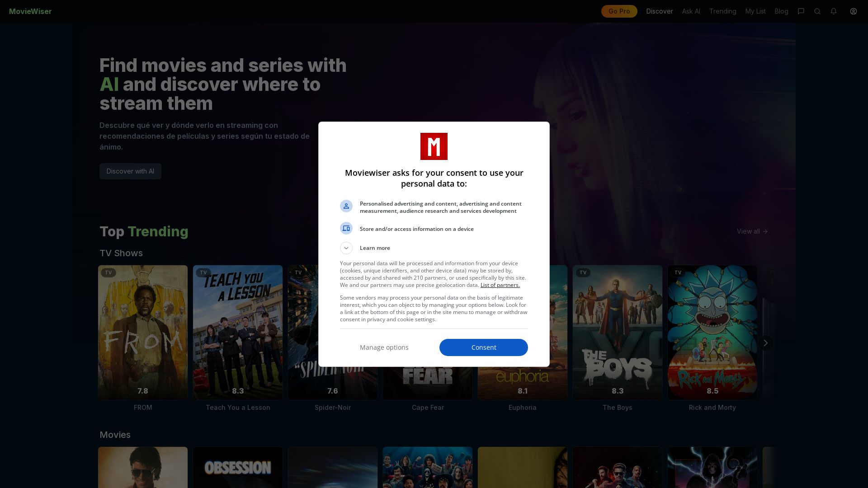868x488 pixels.
Task: Open the FROM show poster
Action: [143, 333]
